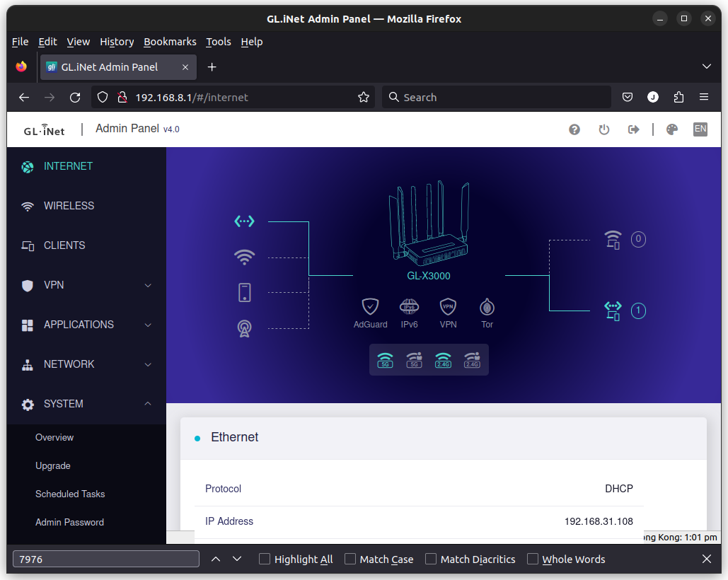Open the Bookmarks menu
This screenshot has height=580, width=728.
[170, 42]
